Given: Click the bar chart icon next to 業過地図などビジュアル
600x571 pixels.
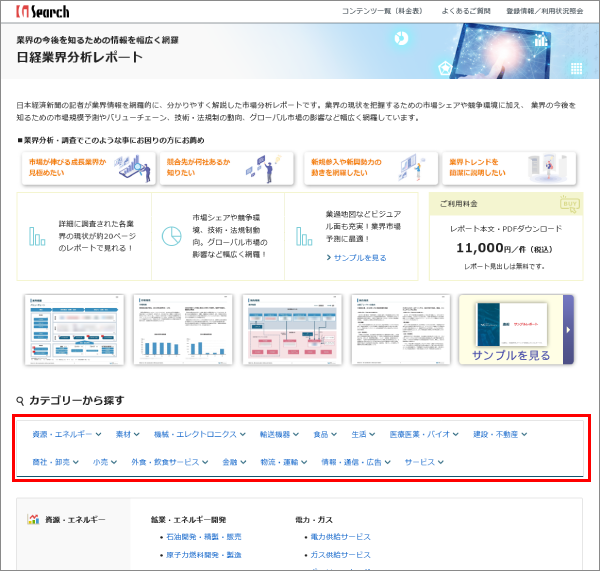Looking at the screenshot, I should pos(304,236).
